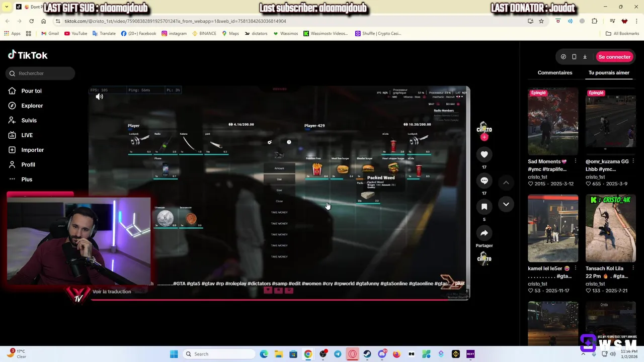Screen dimensions: 644x362
Task: Click the browser back arrow
Action: tap(8, 21)
